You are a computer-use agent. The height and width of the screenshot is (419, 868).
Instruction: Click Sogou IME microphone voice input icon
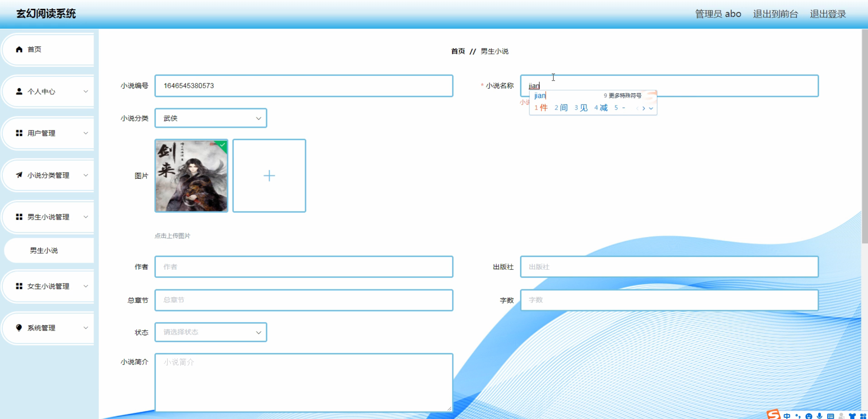click(x=820, y=416)
